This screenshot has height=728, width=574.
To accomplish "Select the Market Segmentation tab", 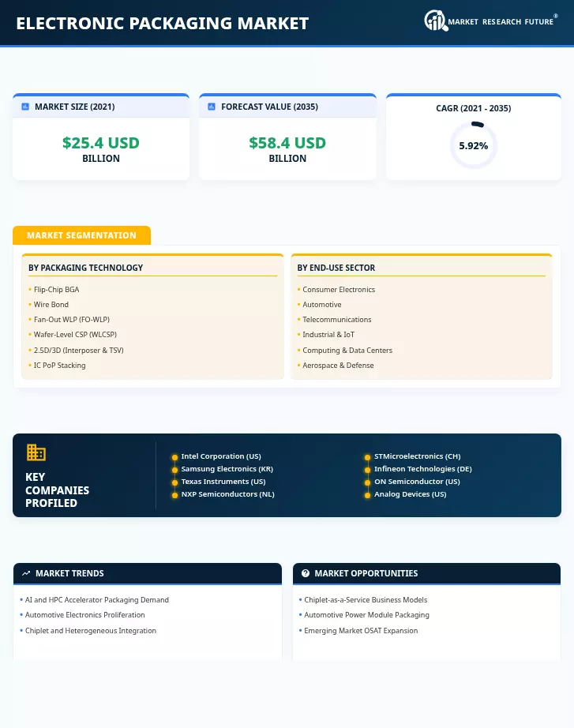I will [x=82, y=235].
